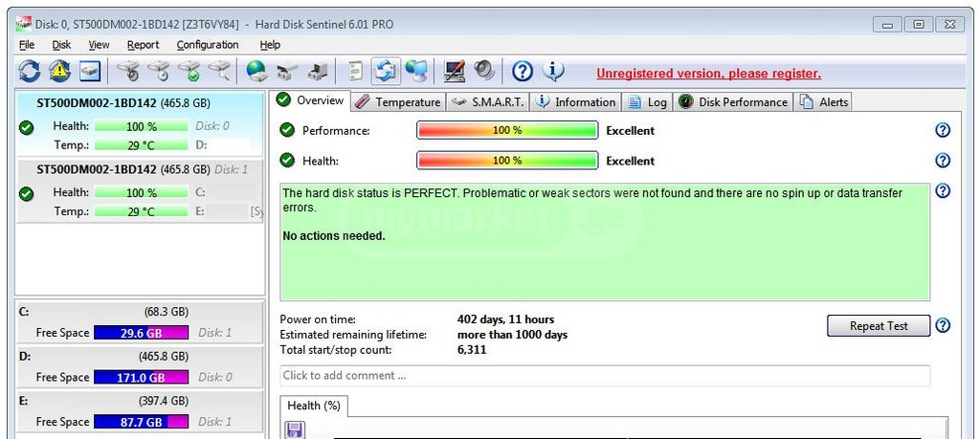Click the green check next to Performance label
This screenshot has height=439, width=980.
(287, 130)
